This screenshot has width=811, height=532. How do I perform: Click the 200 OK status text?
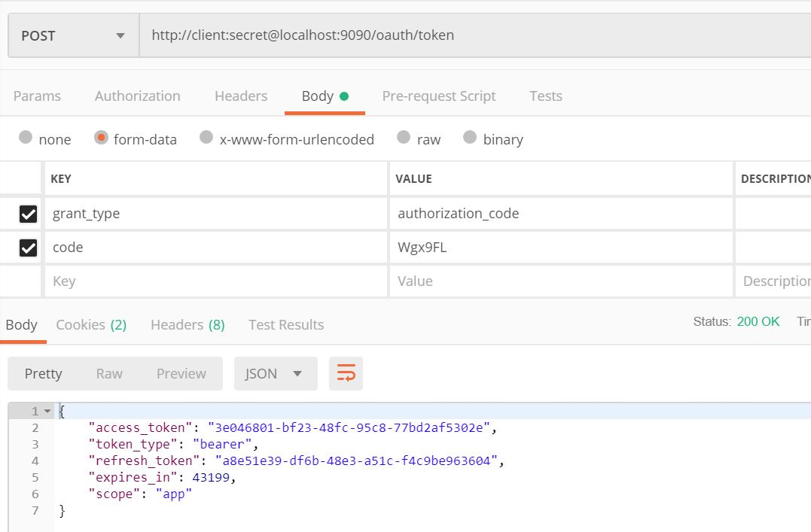[x=758, y=321]
